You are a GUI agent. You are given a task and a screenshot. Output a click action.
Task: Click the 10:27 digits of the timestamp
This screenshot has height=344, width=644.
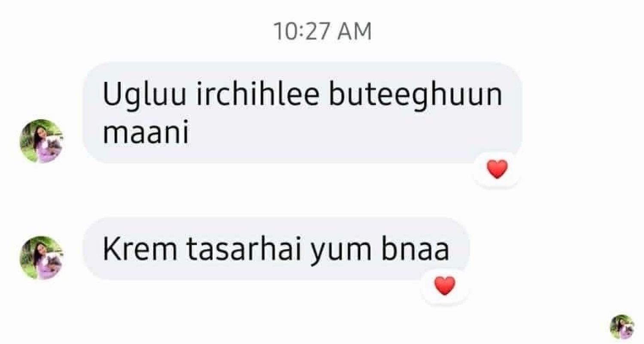coord(304,32)
